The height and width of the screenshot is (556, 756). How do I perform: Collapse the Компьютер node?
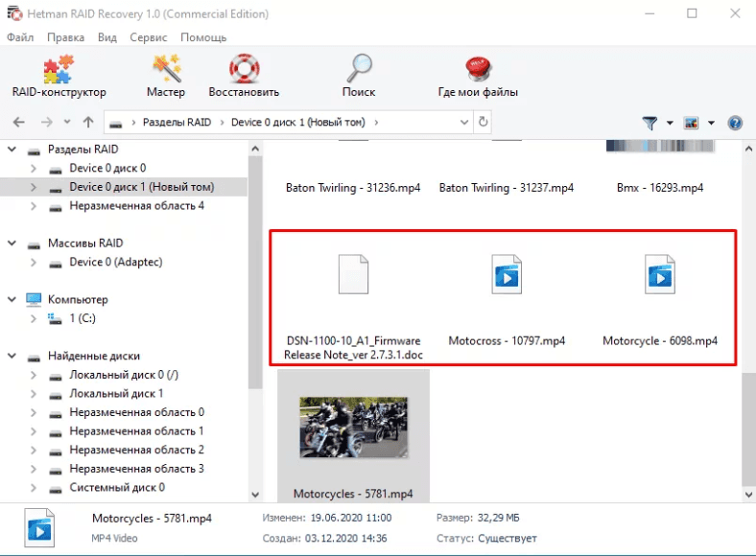click(x=12, y=300)
